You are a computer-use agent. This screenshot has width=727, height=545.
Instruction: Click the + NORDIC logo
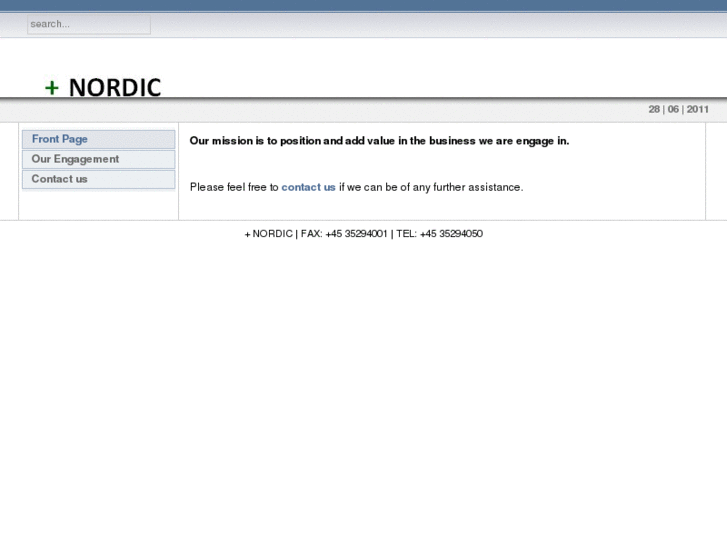[103, 87]
